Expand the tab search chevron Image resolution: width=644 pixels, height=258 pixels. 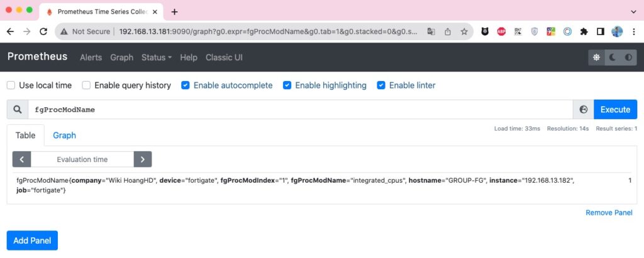coord(634,12)
